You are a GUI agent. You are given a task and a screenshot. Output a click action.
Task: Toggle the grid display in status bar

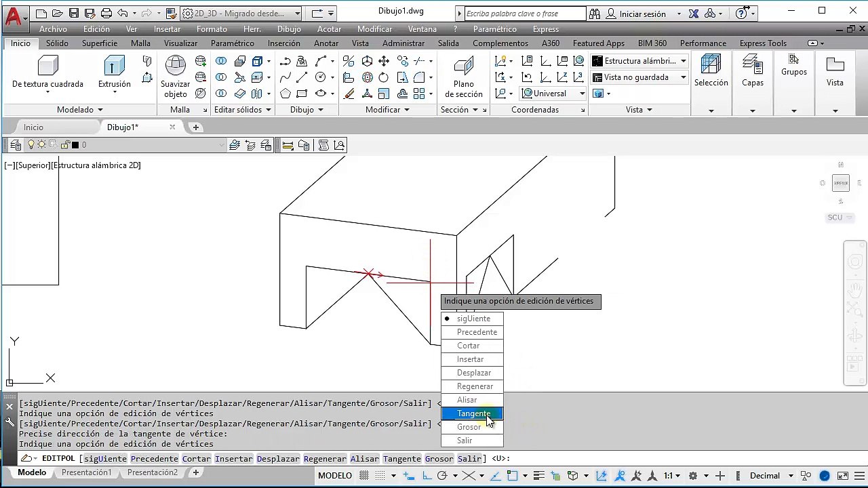(x=364, y=476)
